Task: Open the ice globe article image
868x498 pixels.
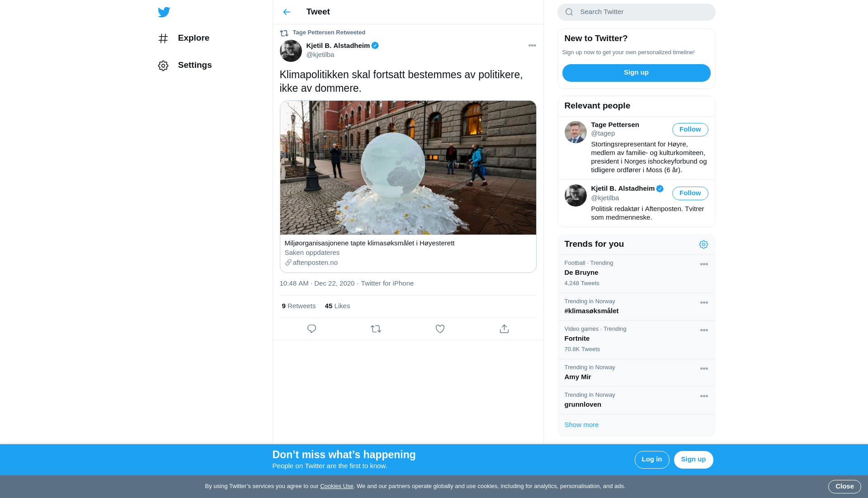Action: (x=408, y=168)
